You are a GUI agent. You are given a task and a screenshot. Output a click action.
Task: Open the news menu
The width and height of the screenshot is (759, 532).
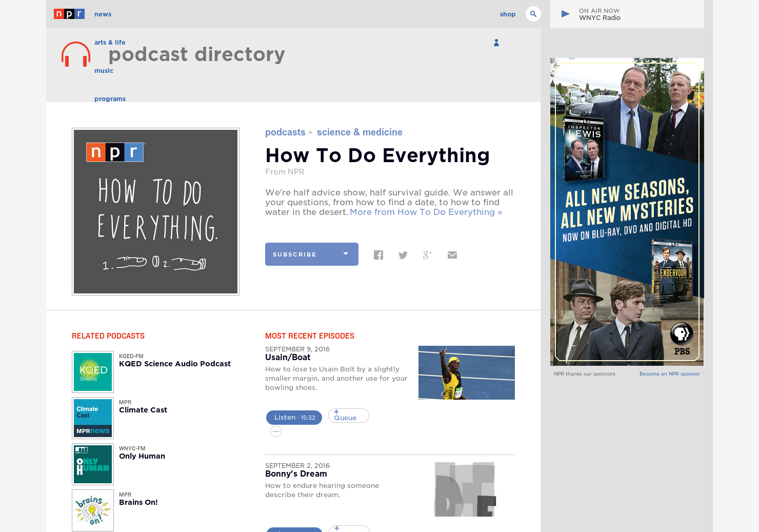[x=103, y=14]
